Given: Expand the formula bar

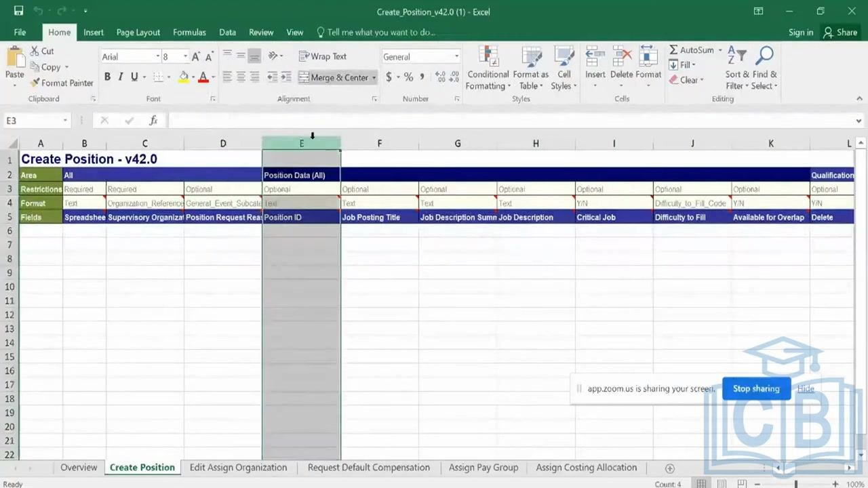Looking at the screenshot, I should pos(859,121).
